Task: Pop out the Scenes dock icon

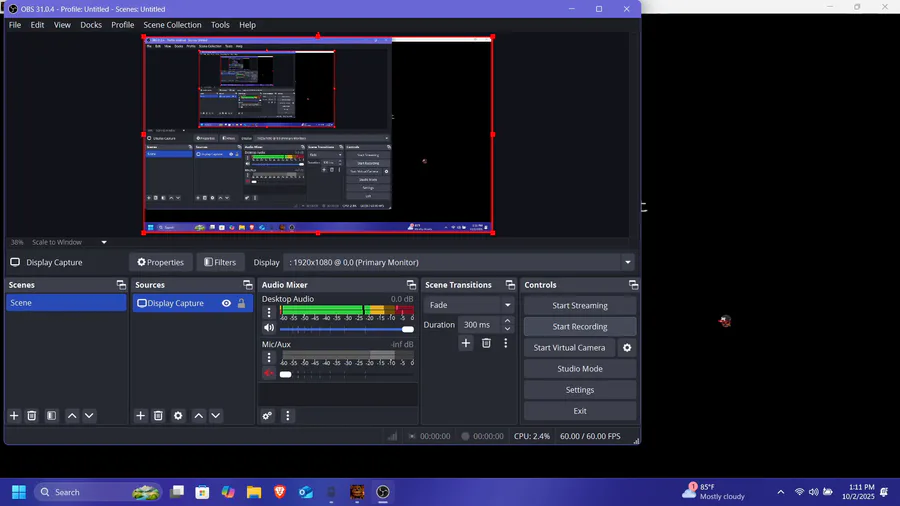Action: point(121,285)
